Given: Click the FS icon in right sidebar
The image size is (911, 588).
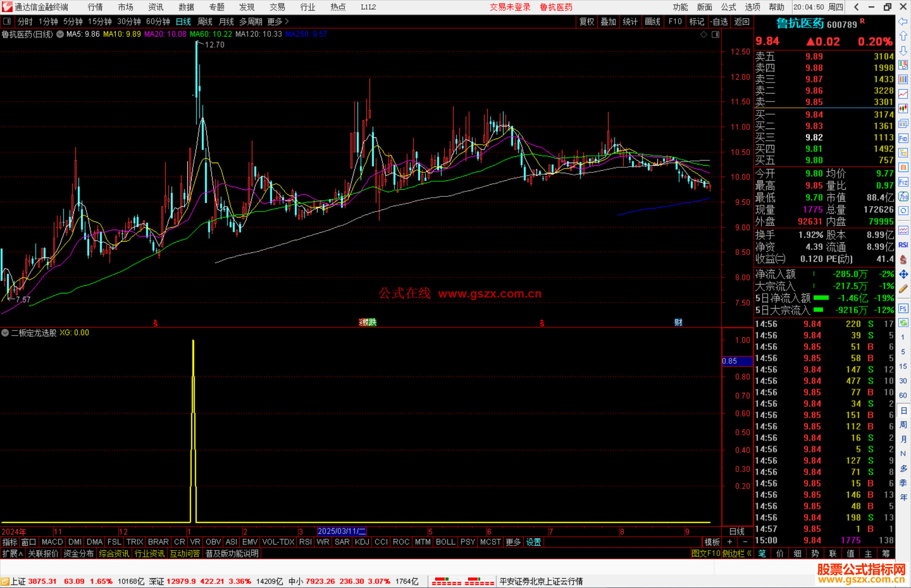Looking at the screenshot, I should click(903, 309).
